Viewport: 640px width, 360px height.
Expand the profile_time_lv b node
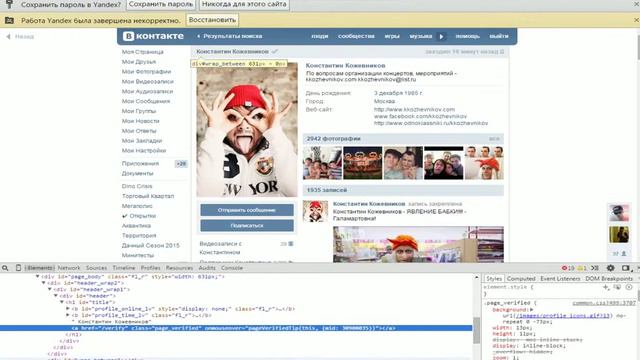[x=68, y=315]
